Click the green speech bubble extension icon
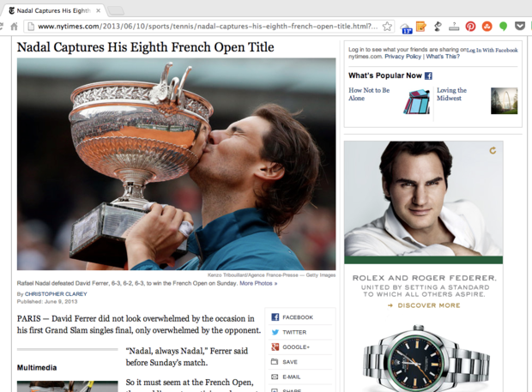 (x=503, y=26)
